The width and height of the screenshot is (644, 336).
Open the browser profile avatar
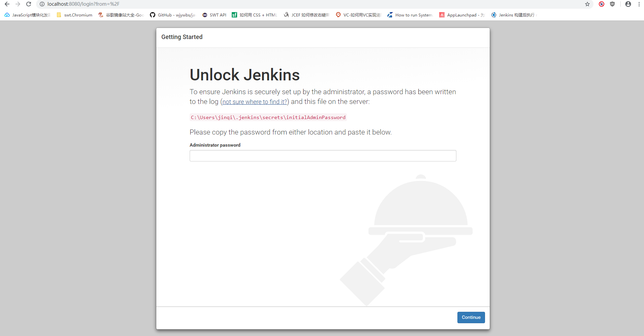(628, 4)
